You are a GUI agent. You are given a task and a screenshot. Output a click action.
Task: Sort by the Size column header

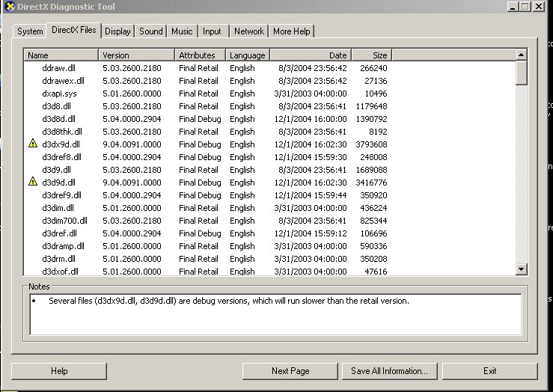click(x=372, y=55)
